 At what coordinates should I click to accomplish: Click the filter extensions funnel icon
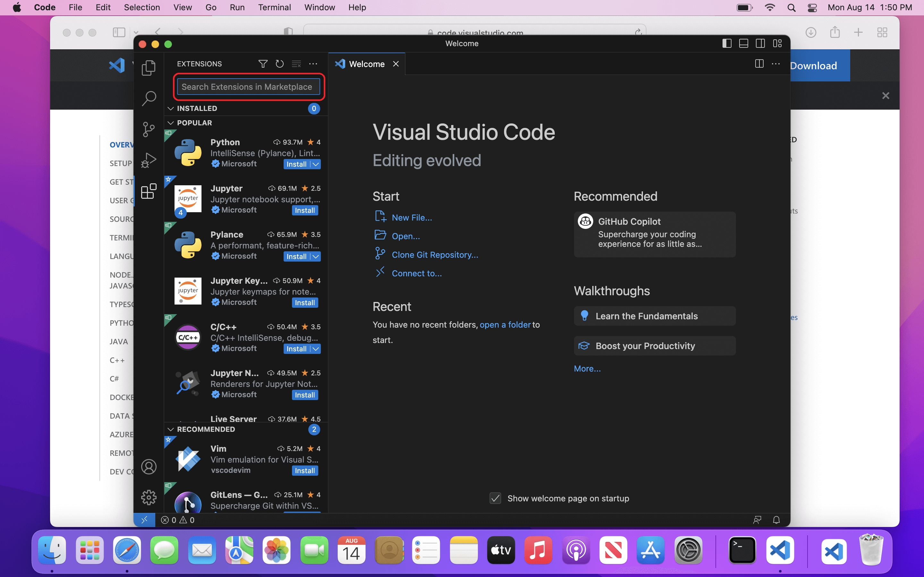coord(263,64)
